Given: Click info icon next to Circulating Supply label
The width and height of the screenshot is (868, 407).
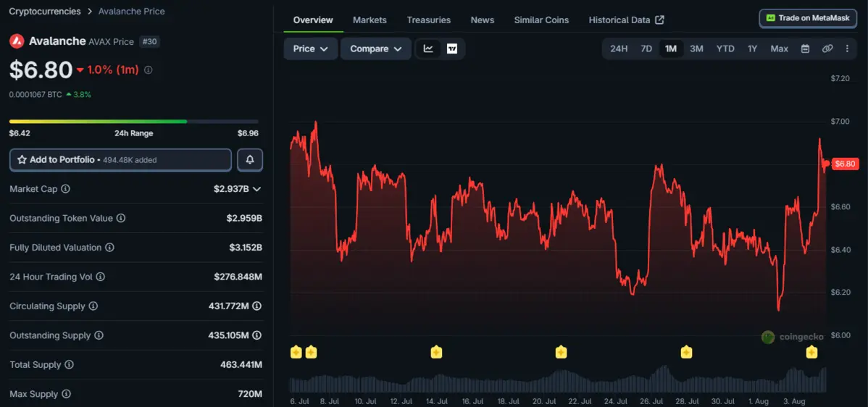Looking at the screenshot, I should coord(93,306).
